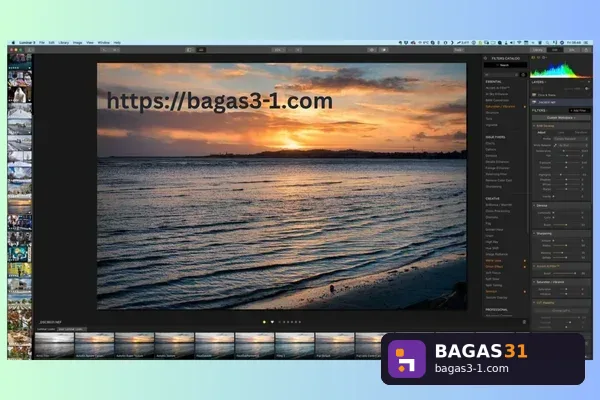Image resolution: width=600 pixels, height=400 pixels.
Task: Select the sunset thumbnail in left filmstrip
Action: tap(20, 206)
